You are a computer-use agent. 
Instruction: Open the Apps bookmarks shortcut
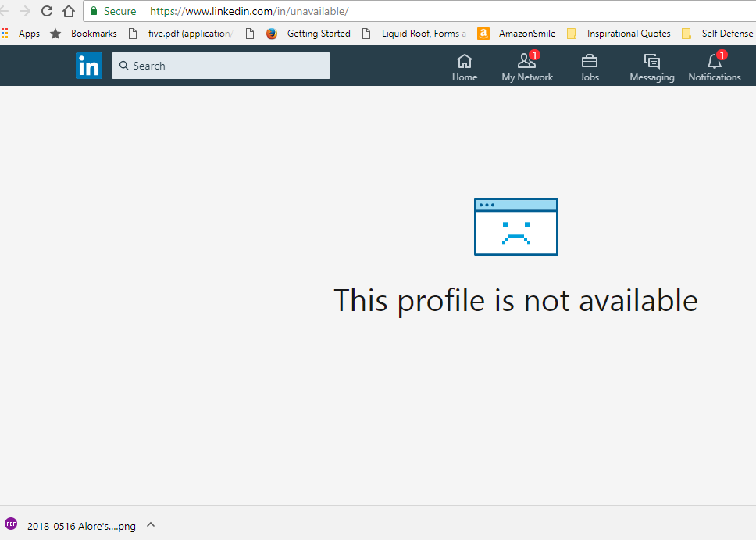tap(21, 34)
